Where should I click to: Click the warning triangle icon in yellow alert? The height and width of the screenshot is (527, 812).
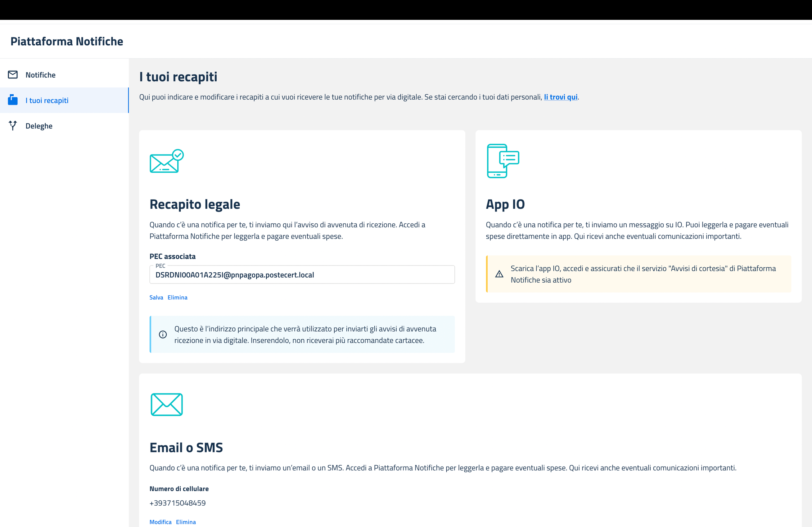point(499,274)
